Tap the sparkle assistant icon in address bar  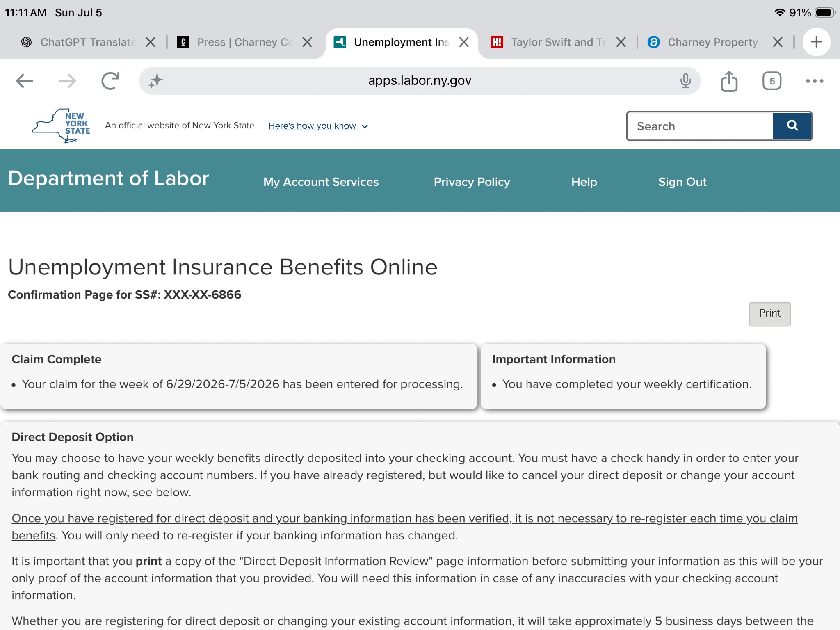(x=156, y=81)
